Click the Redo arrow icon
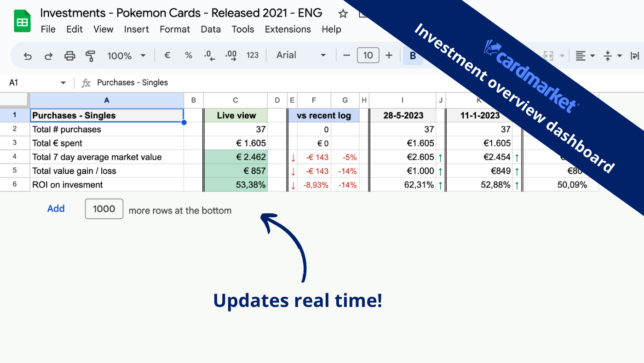The image size is (644, 363). tap(48, 56)
